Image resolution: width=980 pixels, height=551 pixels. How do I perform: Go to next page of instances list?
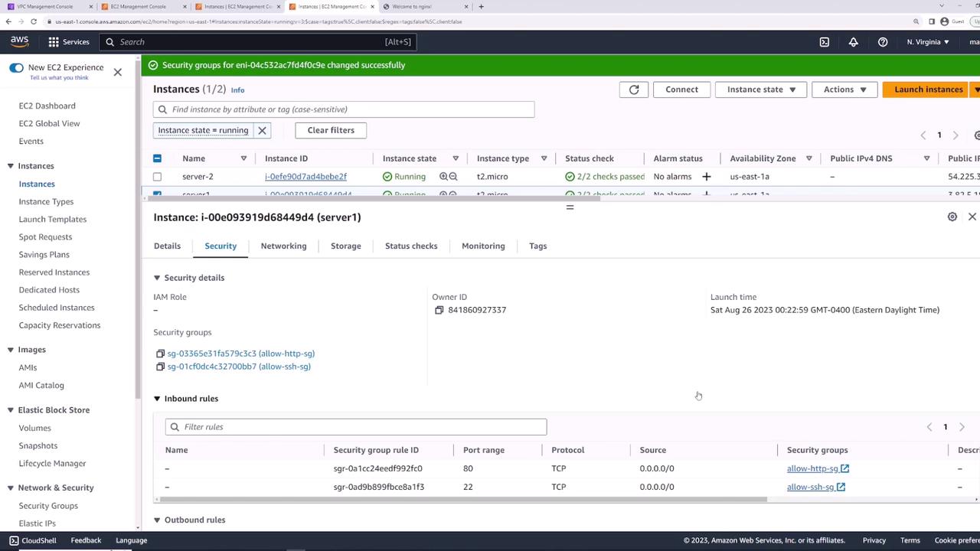[x=955, y=135]
